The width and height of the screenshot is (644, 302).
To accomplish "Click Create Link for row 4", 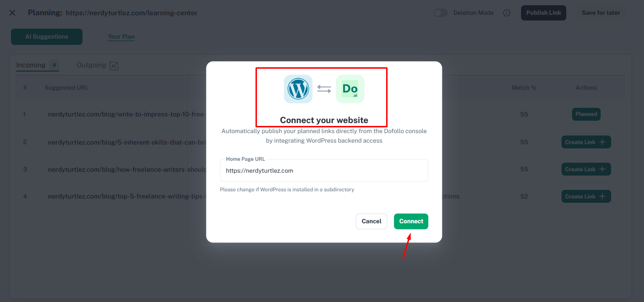I will pyautogui.click(x=586, y=197).
